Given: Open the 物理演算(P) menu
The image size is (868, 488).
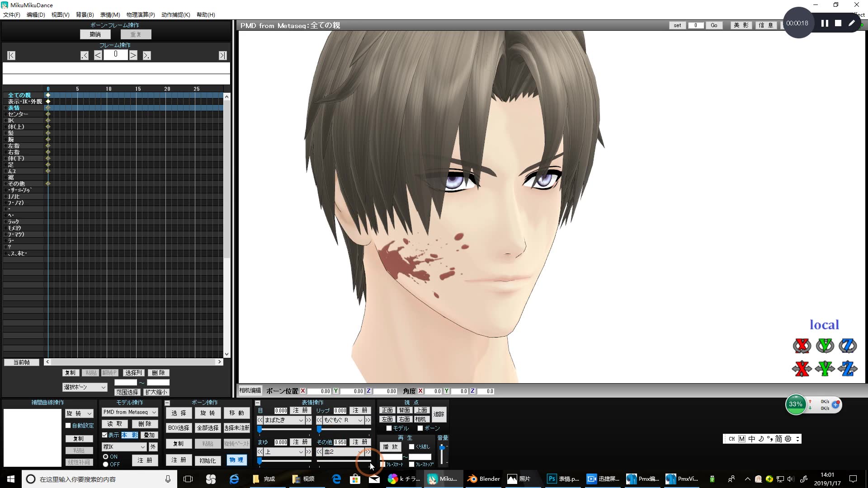Looking at the screenshot, I should pos(140,15).
